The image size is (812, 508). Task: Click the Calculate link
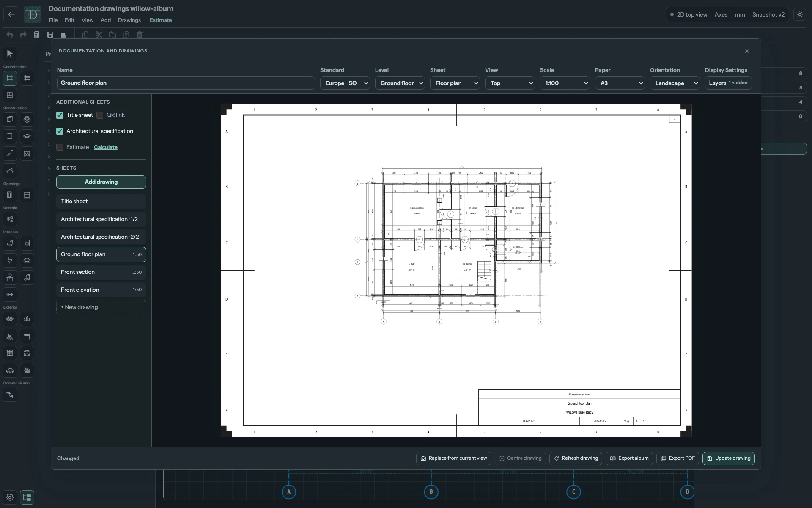coord(106,147)
